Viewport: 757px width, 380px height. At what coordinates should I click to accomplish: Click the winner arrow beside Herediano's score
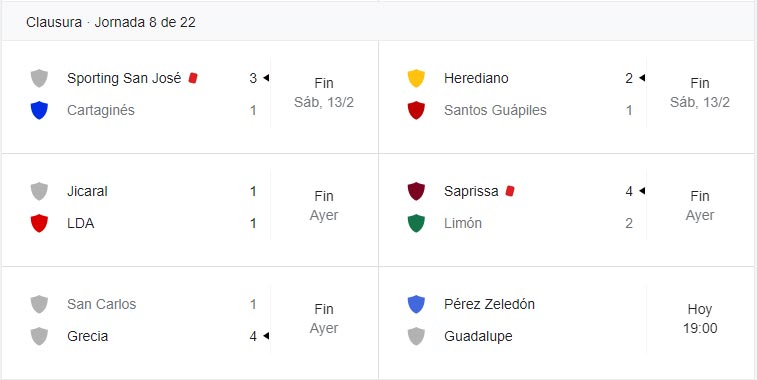[x=642, y=78]
